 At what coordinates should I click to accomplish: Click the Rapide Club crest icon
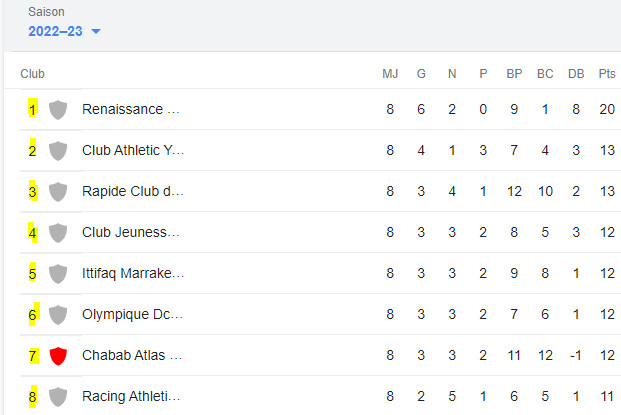tap(58, 191)
